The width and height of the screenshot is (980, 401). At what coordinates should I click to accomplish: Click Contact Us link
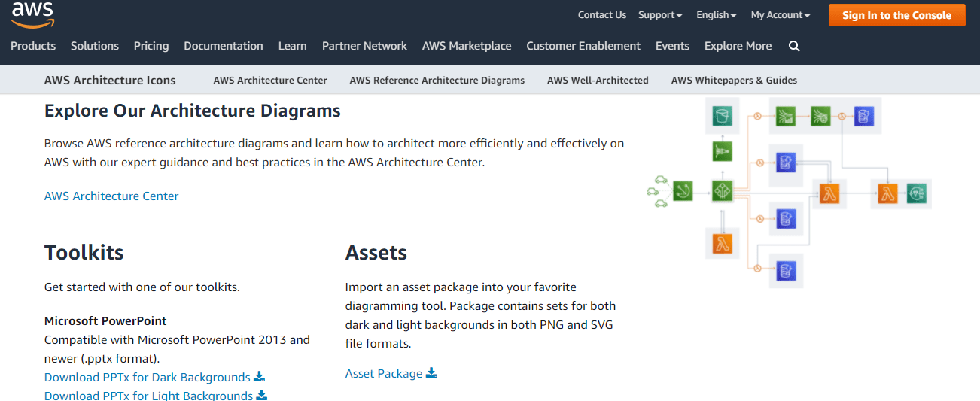tap(602, 15)
